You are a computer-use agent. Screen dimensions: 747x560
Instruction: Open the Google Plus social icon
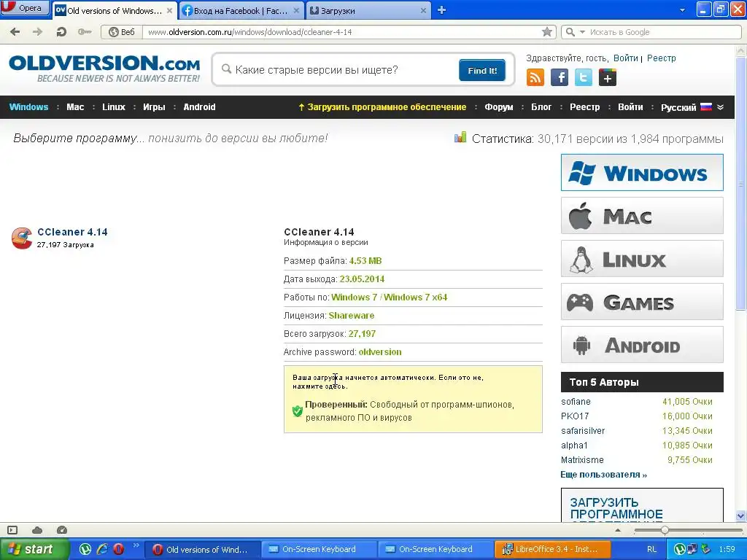click(608, 77)
